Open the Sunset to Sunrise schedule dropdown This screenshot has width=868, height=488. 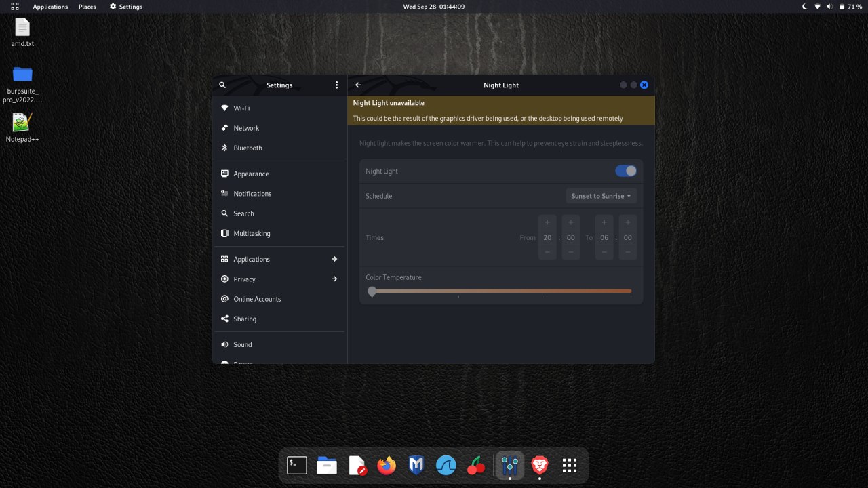[601, 196]
